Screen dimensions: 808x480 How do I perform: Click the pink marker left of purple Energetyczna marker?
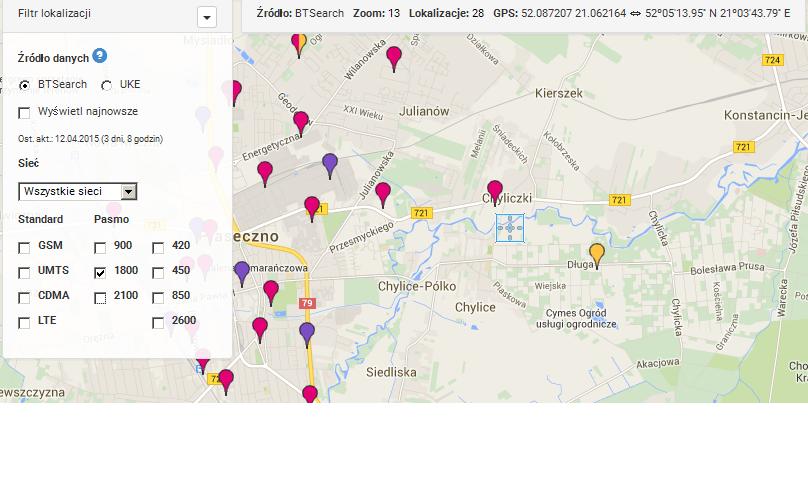click(x=265, y=172)
